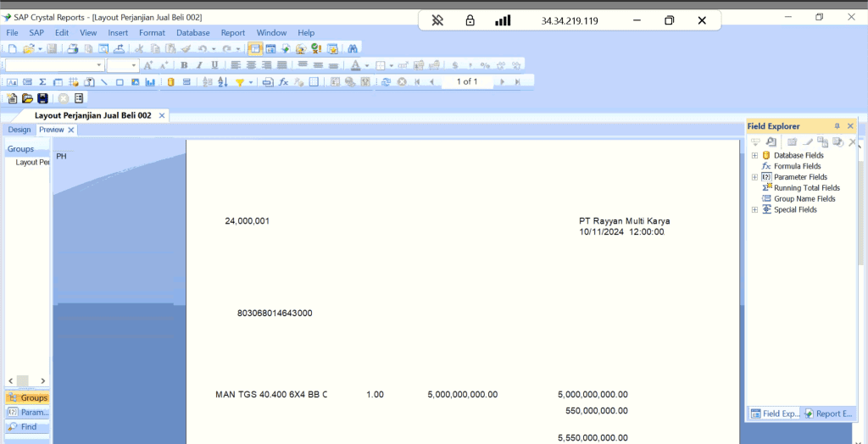Screen dimensions: 868x444
Task: Open the File menu
Action: [12, 33]
